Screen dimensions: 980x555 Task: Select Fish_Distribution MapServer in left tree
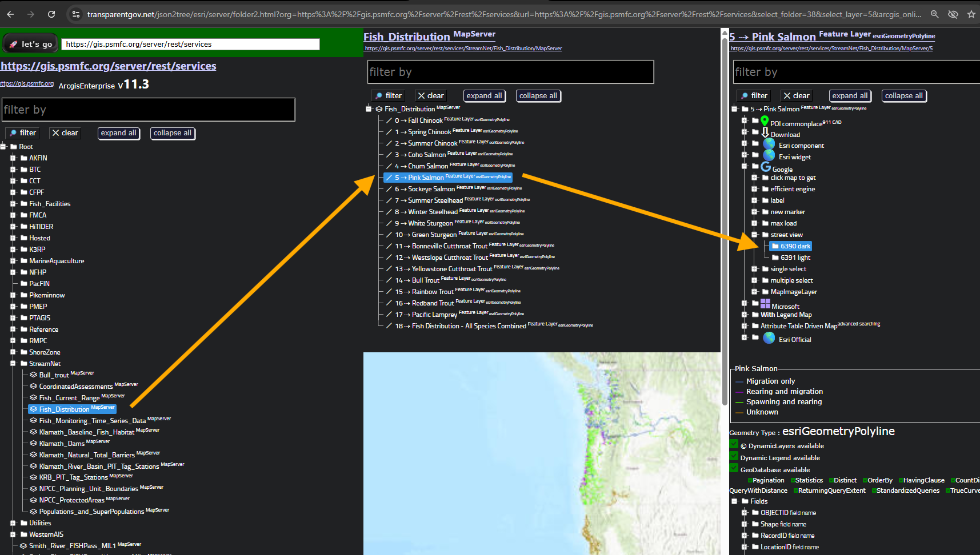tap(73, 409)
